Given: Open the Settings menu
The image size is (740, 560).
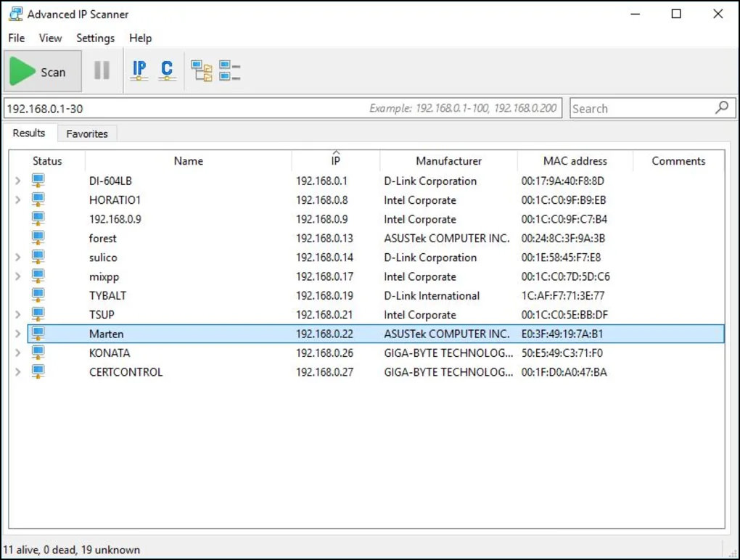Looking at the screenshot, I should click(94, 38).
